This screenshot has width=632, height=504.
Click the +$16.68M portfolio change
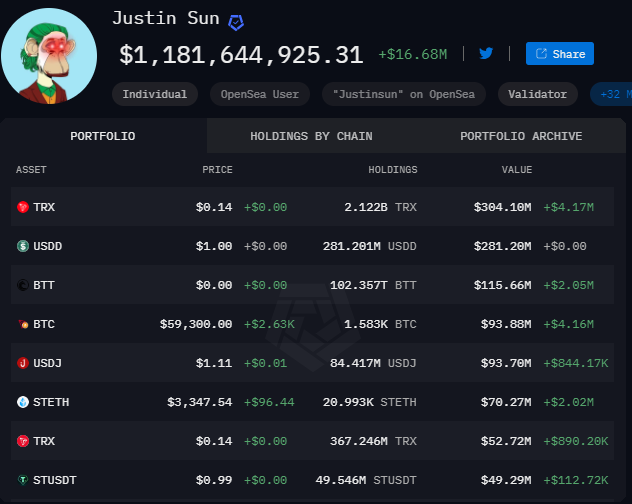pyautogui.click(x=413, y=54)
